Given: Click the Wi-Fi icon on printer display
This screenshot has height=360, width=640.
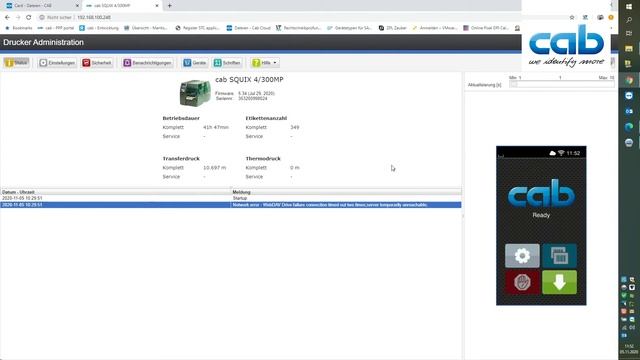Looking at the screenshot, I should click(x=561, y=153).
